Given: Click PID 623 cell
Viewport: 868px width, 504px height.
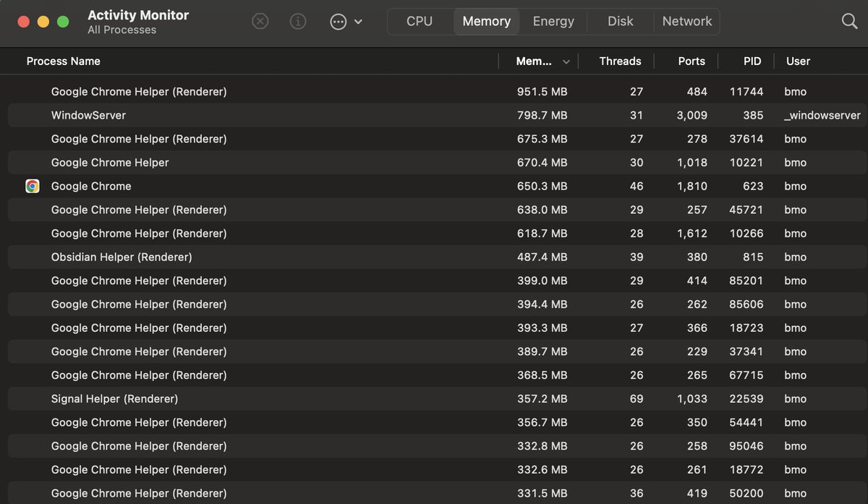Looking at the screenshot, I should [753, 186].
